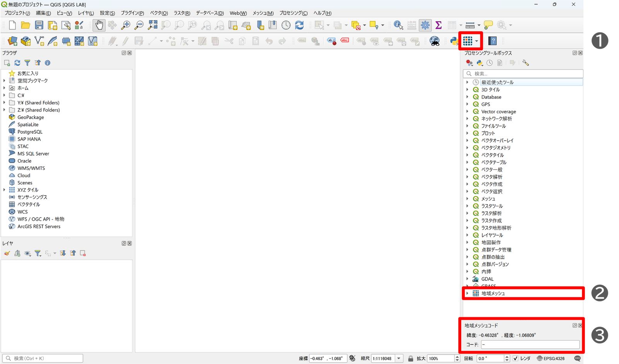Click the Open Layer Styling brush icon
Image resolution: width=619 pixels, height=364 pixels.
7,253
